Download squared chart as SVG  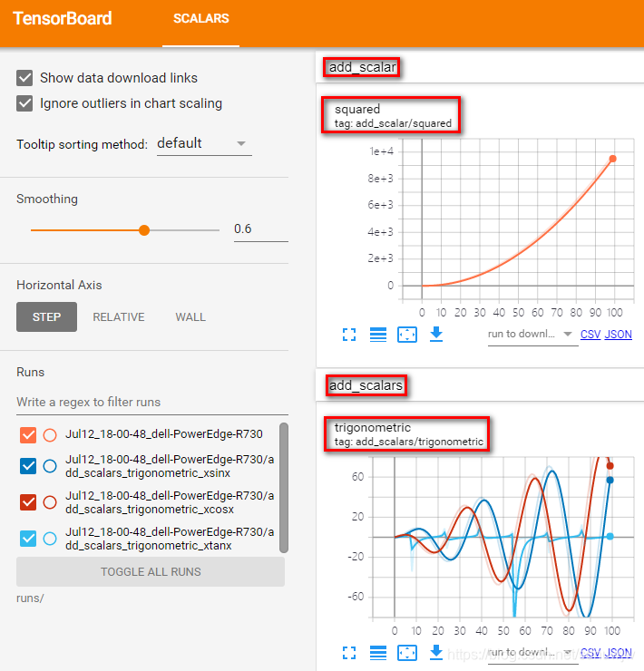click(436, 335)
